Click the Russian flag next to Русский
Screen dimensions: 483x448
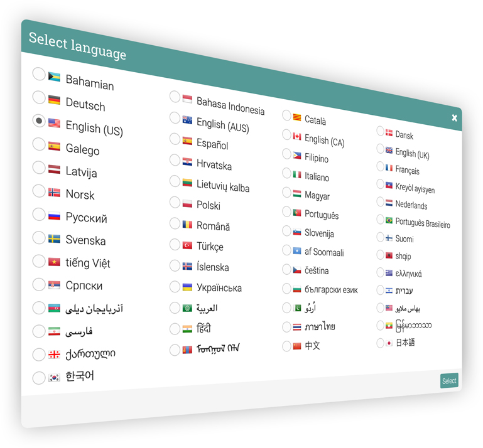point(54,215)
